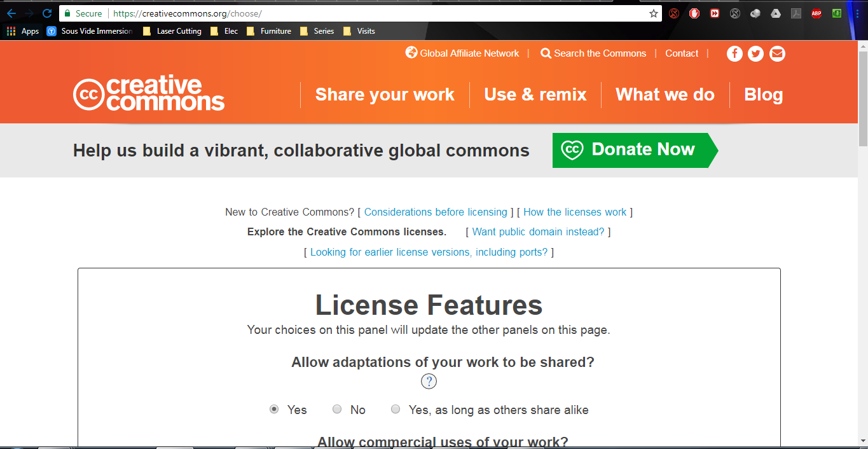Open the Series bookmarks folder

pyautogui.click(x=317, y=31)
